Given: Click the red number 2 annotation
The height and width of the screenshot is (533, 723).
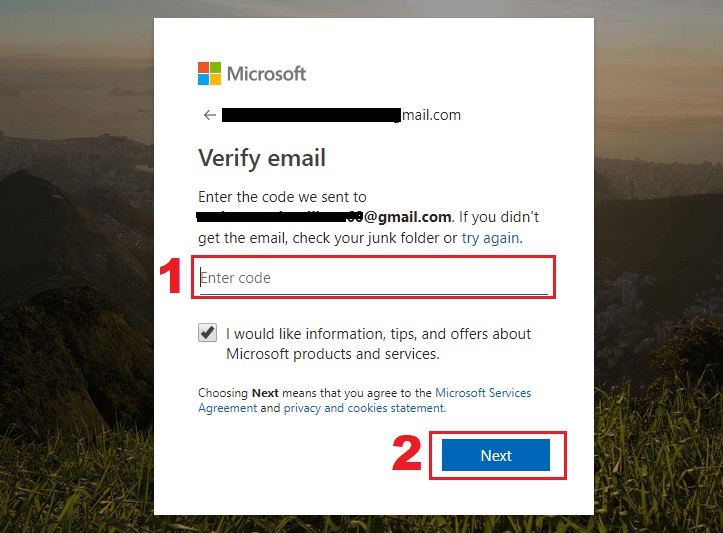Looking at the screenshot, I should tap(406, 454).
